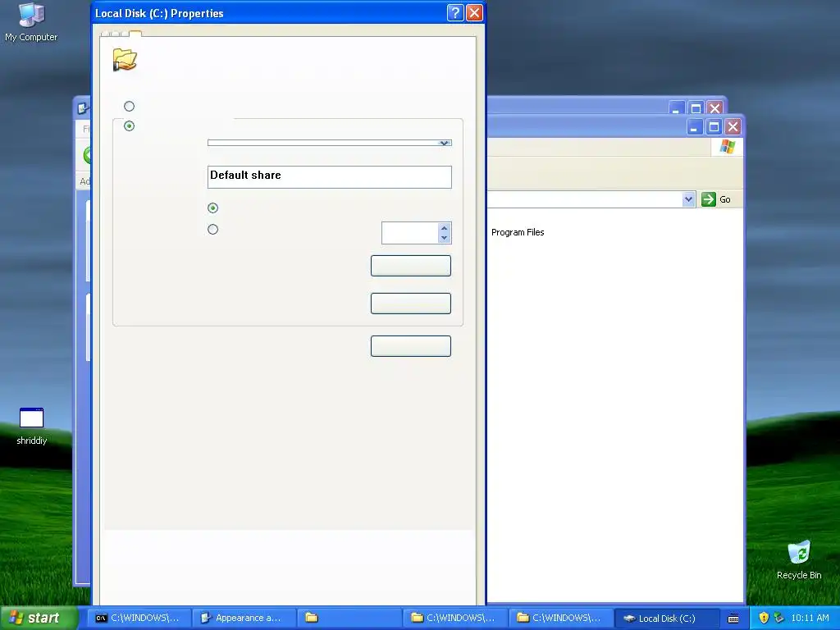This screenshot has height=630, width=840.
Task: Click into the Default share comment field
Action: tap(330, 177)
